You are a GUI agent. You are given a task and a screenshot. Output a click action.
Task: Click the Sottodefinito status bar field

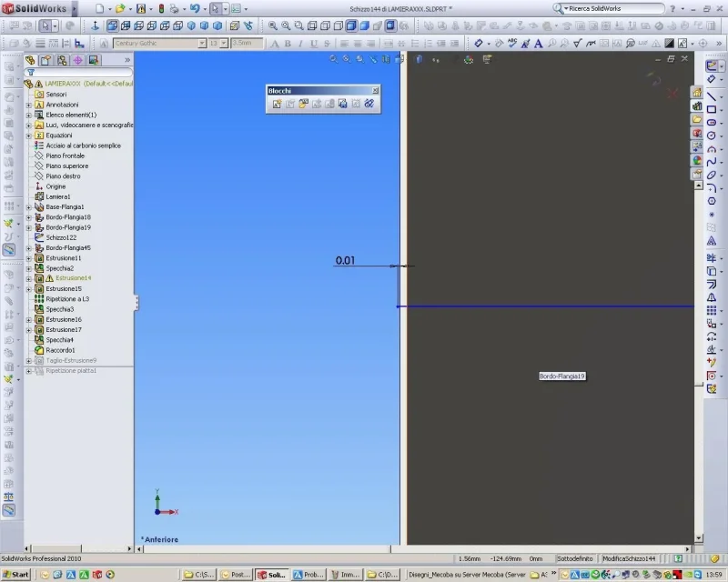575,558
